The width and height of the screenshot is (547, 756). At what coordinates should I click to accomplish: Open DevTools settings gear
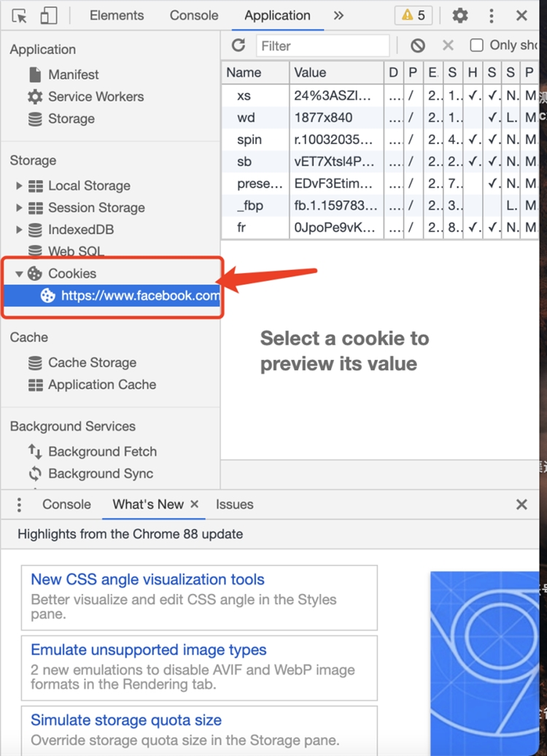pyautogui.click(x=460, y=15)
